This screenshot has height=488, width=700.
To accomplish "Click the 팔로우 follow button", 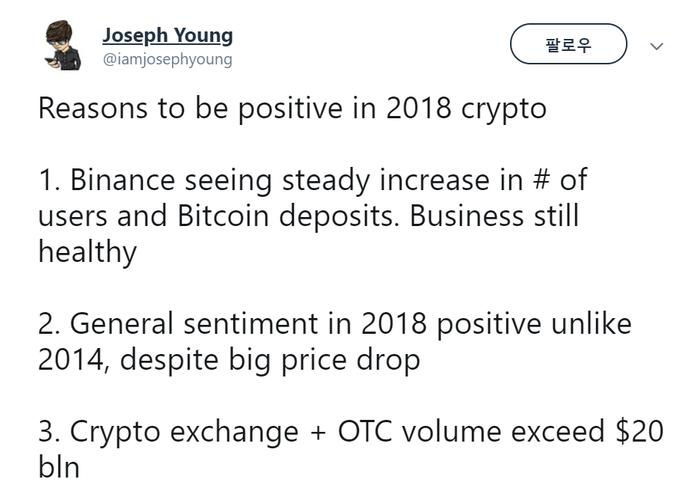I will (x=568, y=44).
